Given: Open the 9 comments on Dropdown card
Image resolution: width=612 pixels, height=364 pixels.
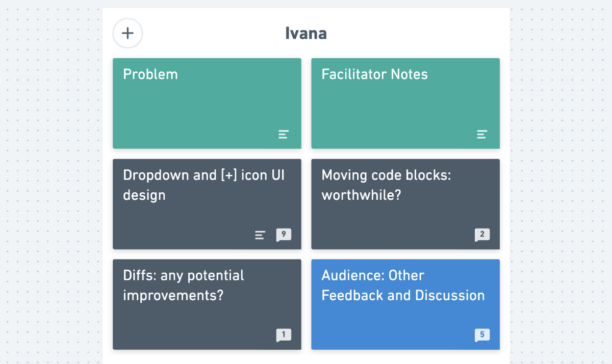Looking at the screenshot, I should click(x=284, y=235).
